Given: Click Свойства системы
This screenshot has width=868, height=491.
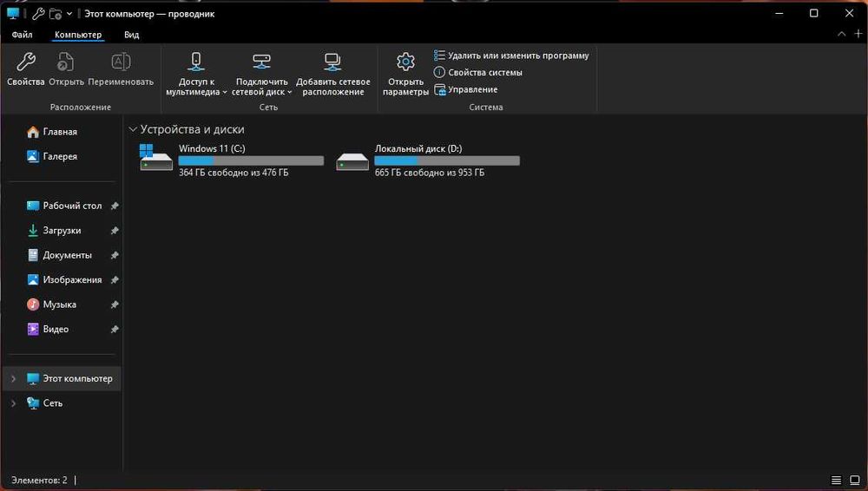Looking at the screenshot, I should pos(485,73).
